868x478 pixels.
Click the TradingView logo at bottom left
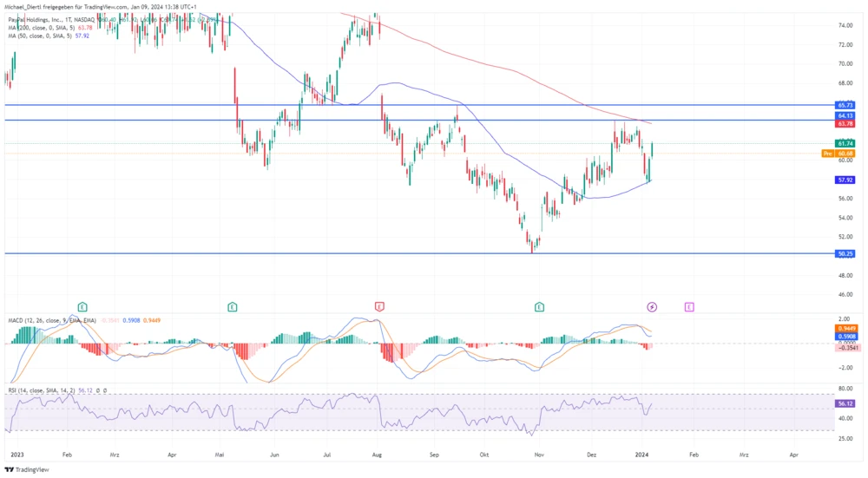point(27,469)
